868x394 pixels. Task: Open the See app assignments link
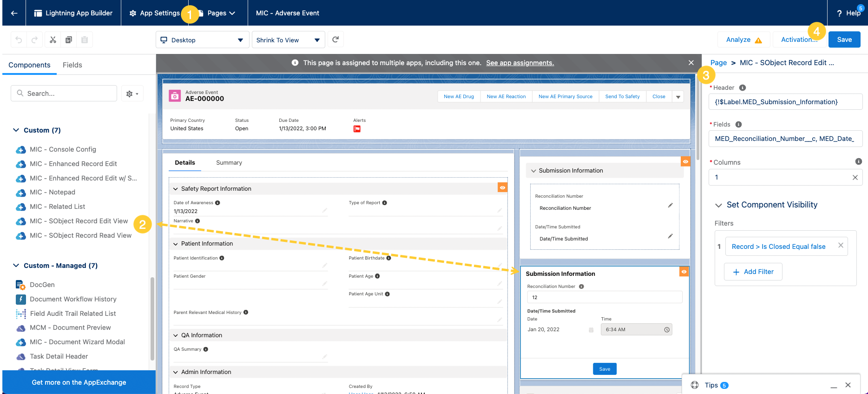click(519, 63)
